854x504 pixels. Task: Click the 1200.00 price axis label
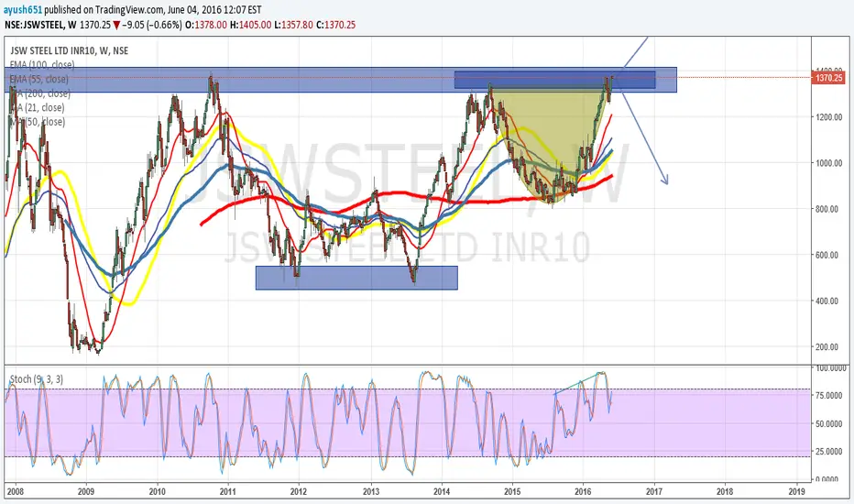829,117
